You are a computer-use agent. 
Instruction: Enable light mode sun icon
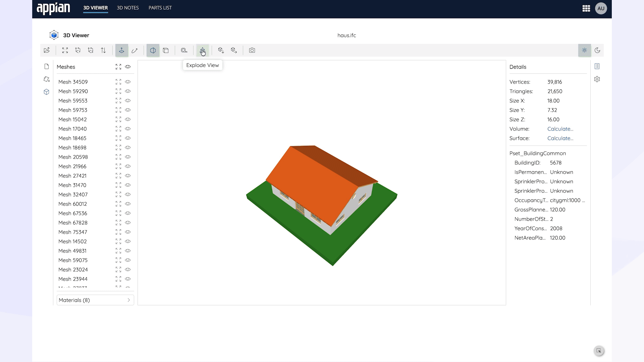tap(585, 50)
